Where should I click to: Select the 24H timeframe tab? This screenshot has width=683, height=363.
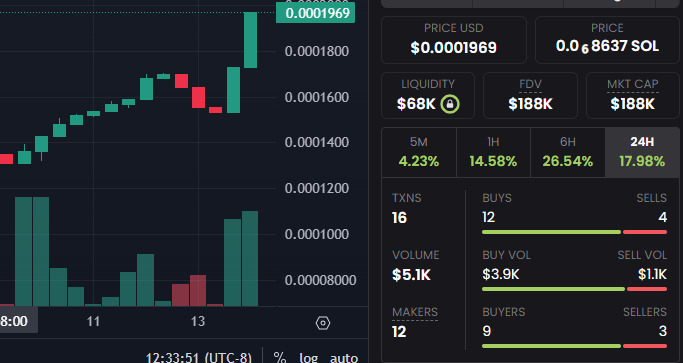coord(642,152)
